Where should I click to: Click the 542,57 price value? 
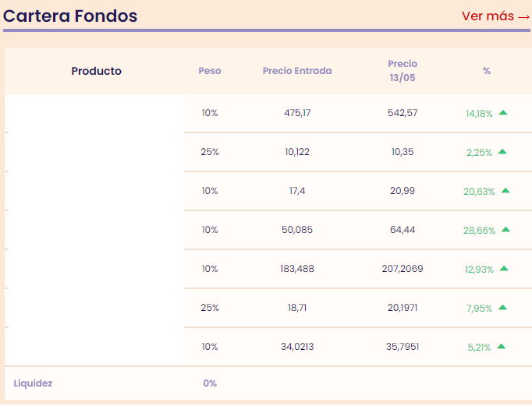tap(403, 113)
